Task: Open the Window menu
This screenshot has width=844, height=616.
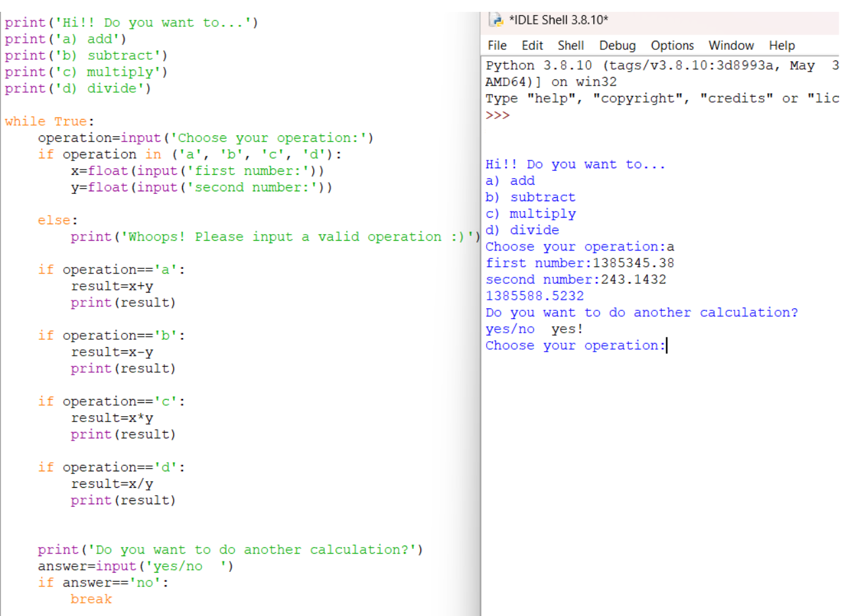Action: pyautogui.click(x=730, y=45)
